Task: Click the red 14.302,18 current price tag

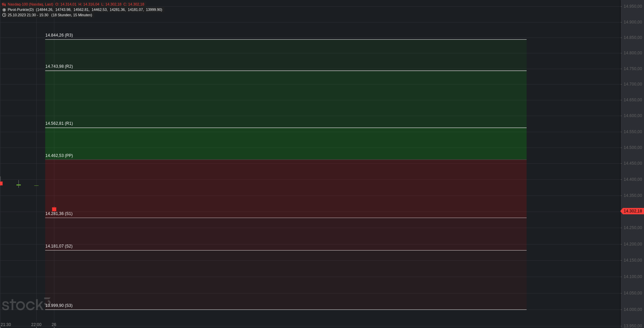Action: click(x=632, y=211)
